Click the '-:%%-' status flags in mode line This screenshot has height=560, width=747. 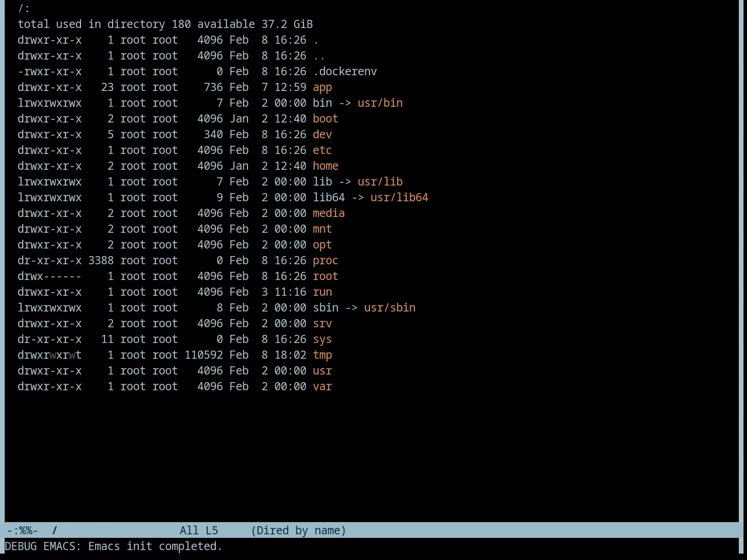tap(22, 531)
